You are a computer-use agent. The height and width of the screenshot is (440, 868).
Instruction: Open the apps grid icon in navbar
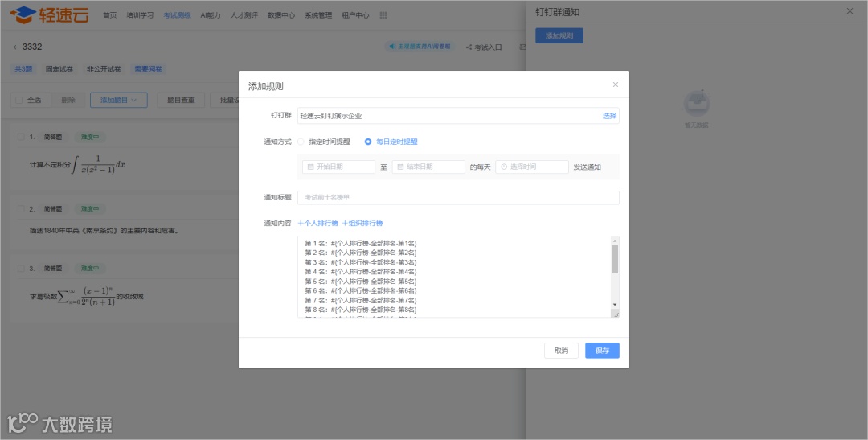(x=383, y=15)
